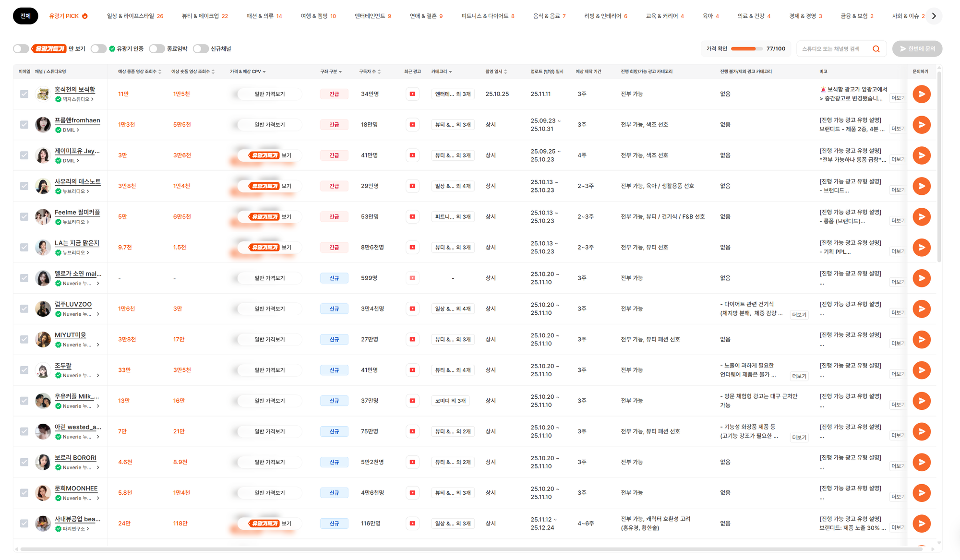Open 사유리의 데스노트 channel link
This screenshot has width=960, height=560.
pyautogui.click(x=77, y=181)
